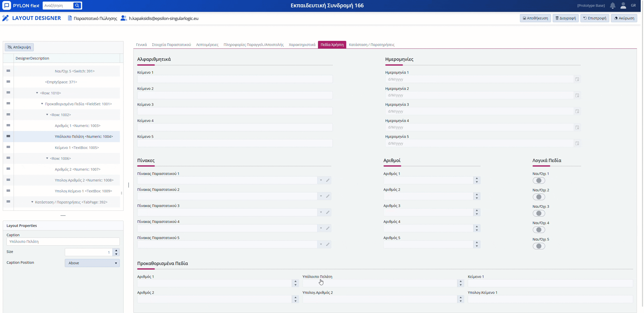Open Πίνακας Παραστατικού 5 dropdown arrow
Screen dimensions: 644x313
(321, 244)
